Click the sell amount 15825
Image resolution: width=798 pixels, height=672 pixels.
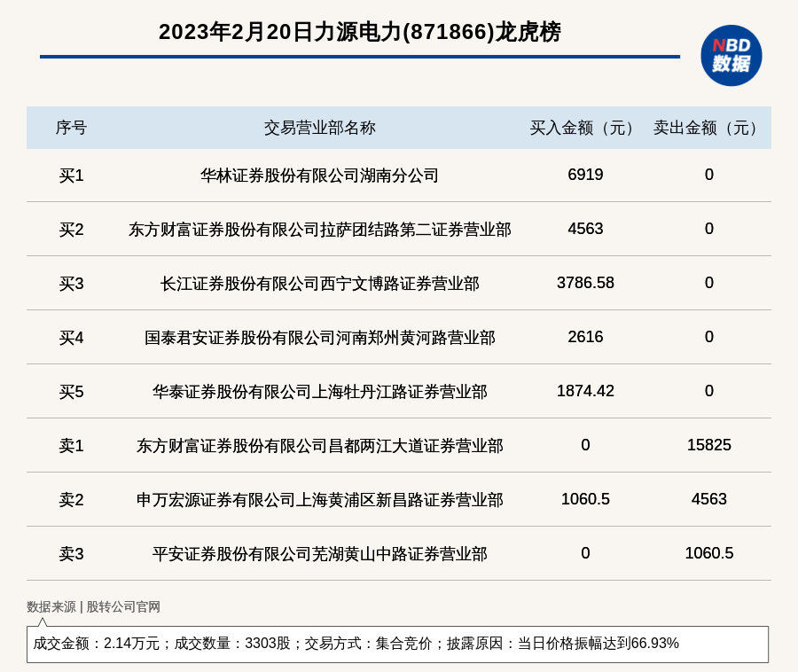(709, 445)
